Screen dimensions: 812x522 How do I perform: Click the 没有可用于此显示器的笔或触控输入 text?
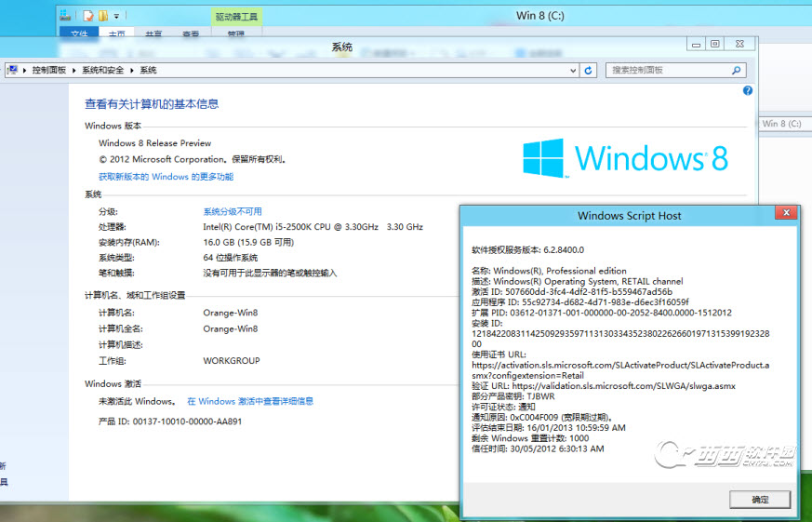[x=270, y=273]
